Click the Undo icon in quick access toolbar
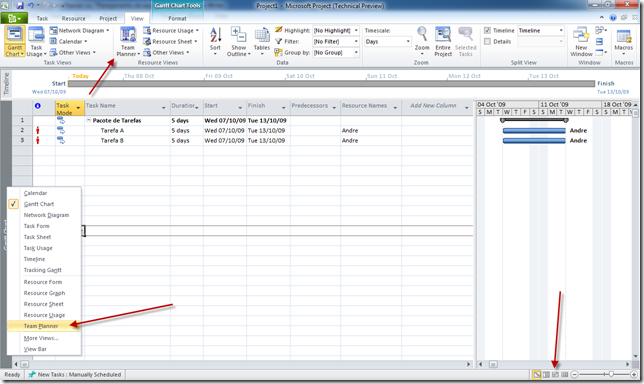The width and height of the screenshot is (644, 384). [31, 6]
